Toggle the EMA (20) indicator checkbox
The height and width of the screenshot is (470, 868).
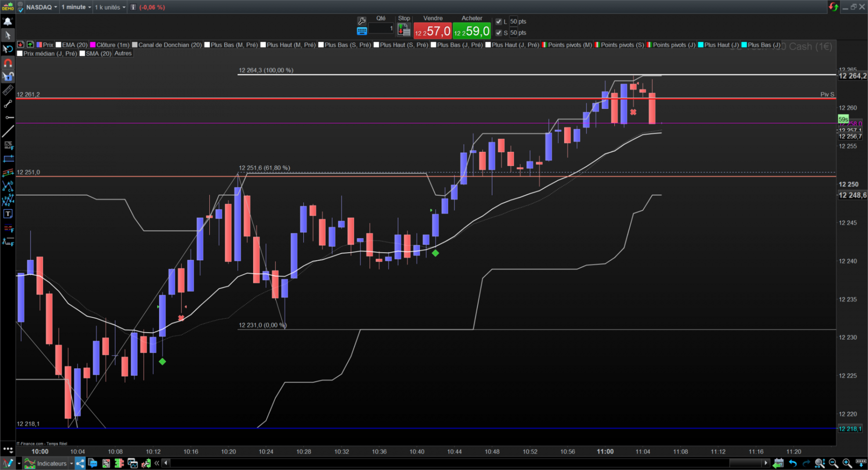58,45
